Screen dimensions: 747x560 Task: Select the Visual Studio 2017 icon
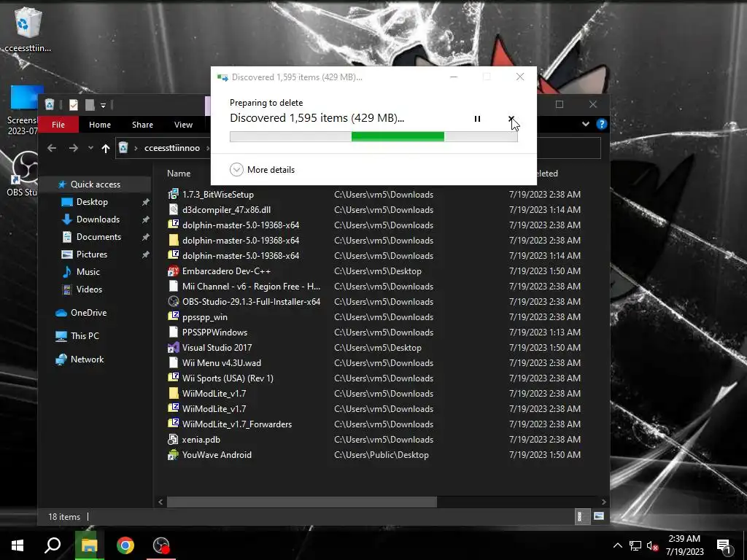tap(173, 348)
